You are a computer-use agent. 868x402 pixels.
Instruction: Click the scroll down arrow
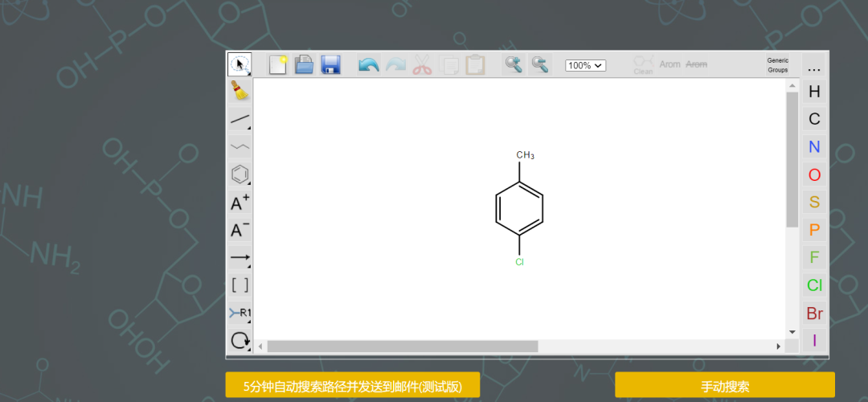click(792, 332)
